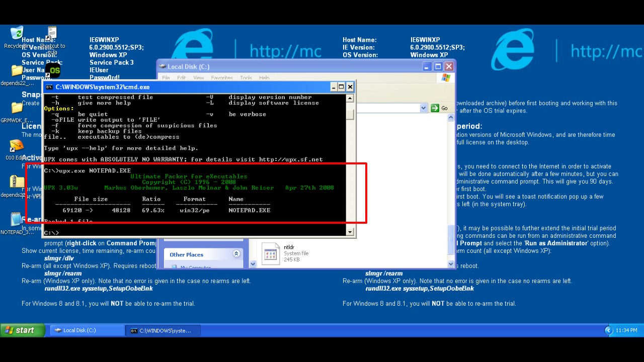The image size is (644, 362).
Task: Select the green OS shortcut desktop icon
Action: (x=53, y=71)
